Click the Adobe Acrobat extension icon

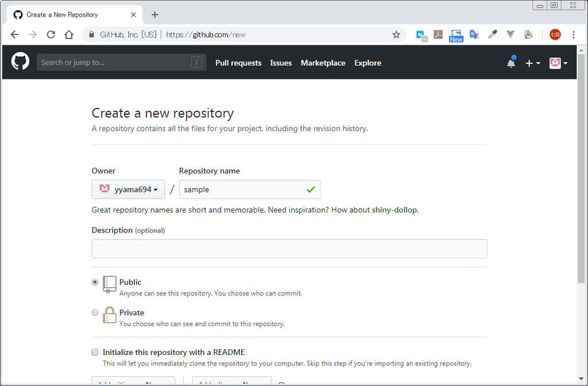(x=438, y=34)
